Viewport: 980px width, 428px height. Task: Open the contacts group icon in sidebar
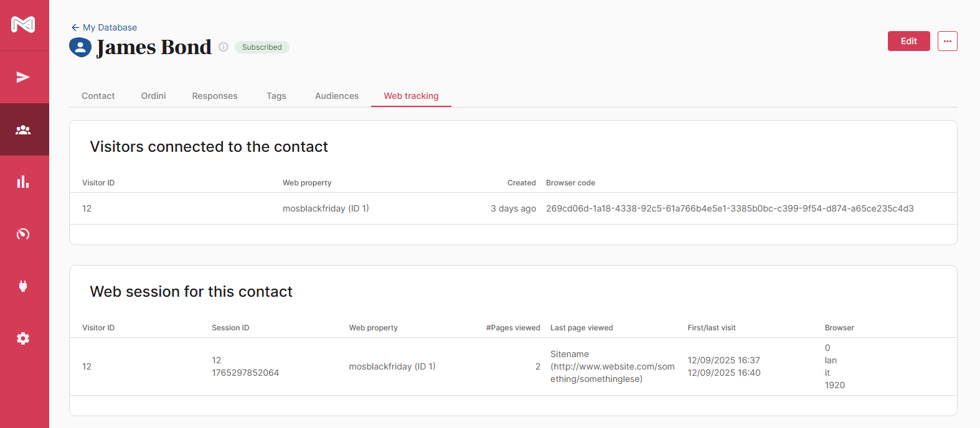click(x=23, y=130)
